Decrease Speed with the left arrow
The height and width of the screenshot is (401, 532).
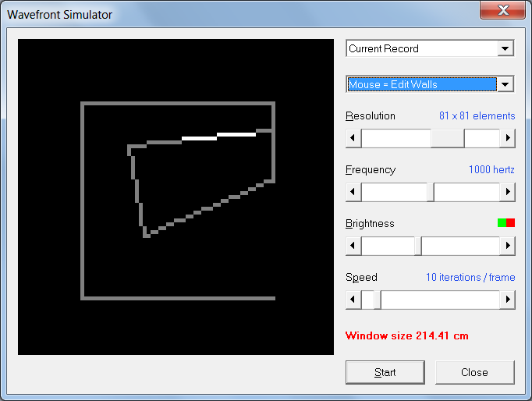point(353,300)
